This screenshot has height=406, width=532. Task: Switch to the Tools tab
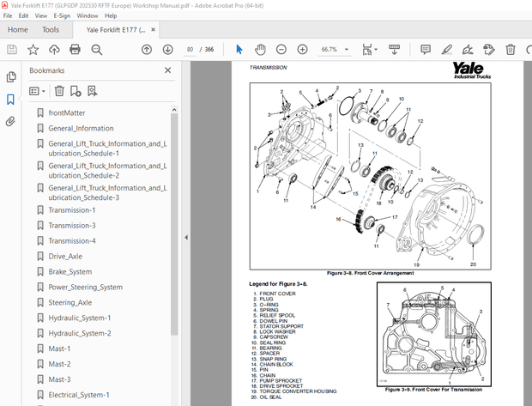tap(51, 30)
